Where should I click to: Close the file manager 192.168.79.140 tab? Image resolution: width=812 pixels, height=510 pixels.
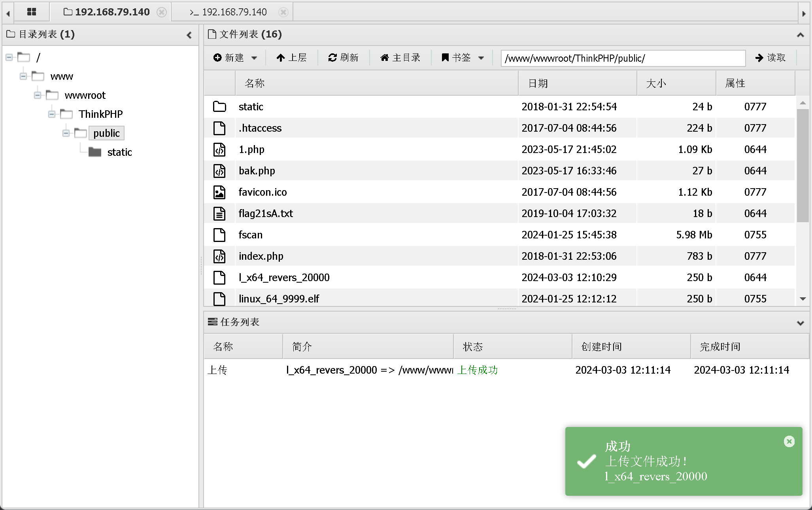[161, 12]
